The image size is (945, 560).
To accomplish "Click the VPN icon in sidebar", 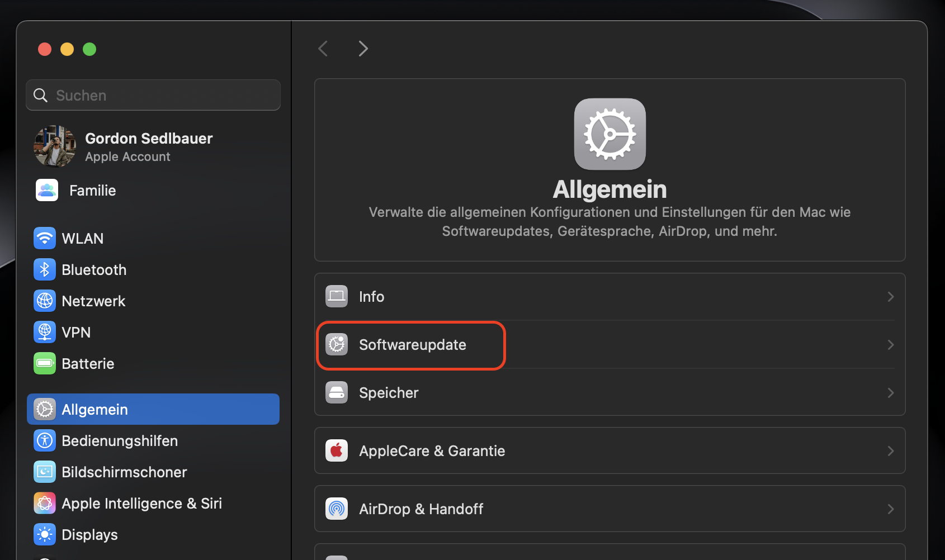I will [x=45, y=332].
